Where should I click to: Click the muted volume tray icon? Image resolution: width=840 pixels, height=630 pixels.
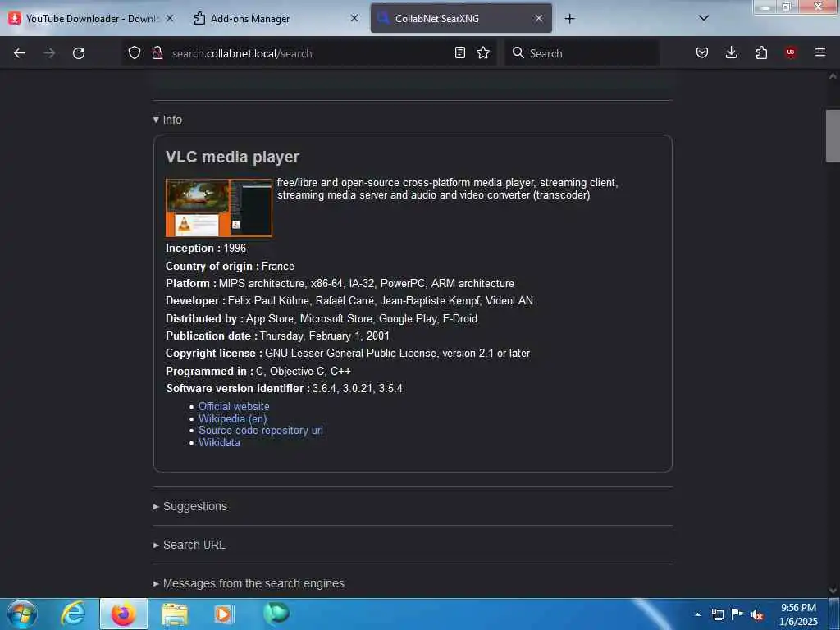[757, 615]
